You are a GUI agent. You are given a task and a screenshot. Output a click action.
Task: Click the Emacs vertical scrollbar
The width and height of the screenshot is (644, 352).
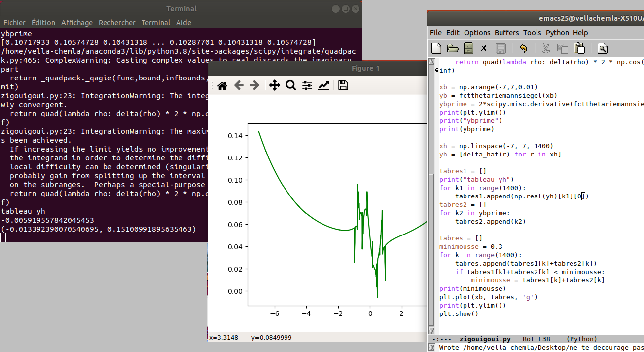(x=431, y=197)
